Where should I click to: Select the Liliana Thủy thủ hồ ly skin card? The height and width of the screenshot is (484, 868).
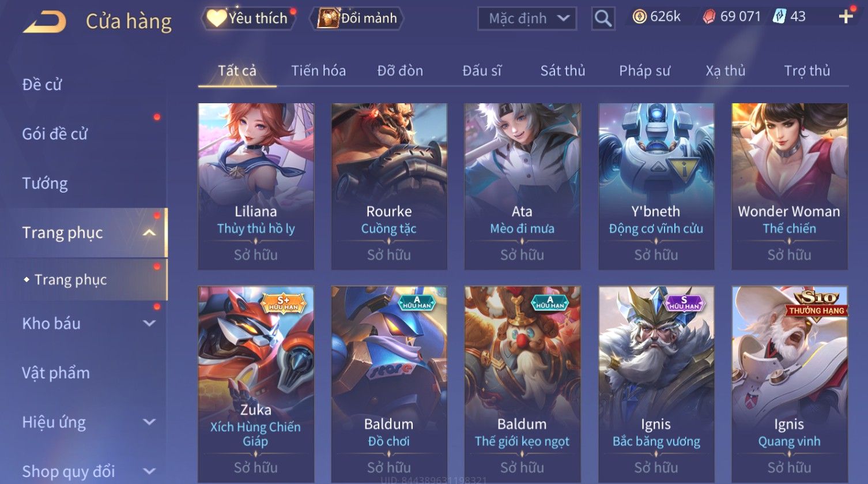click(256, 186)
